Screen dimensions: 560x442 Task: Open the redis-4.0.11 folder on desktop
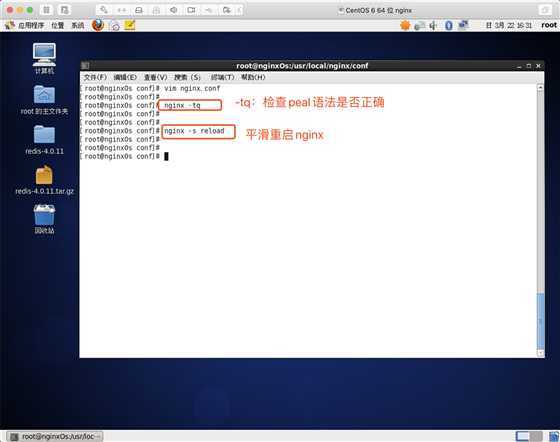[44, 140]
